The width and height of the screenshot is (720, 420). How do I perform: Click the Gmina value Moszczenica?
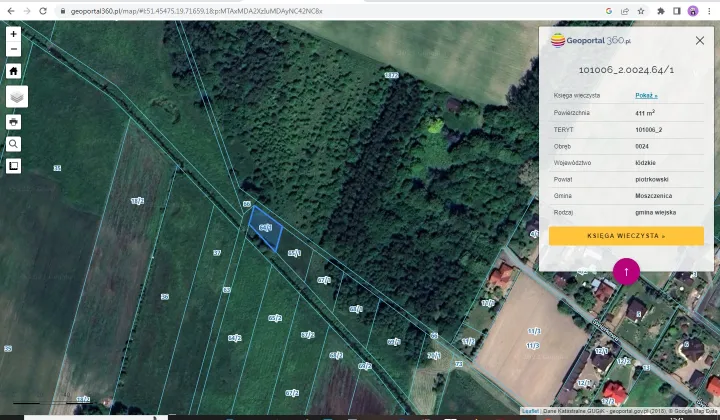click(x=654, y=196)
